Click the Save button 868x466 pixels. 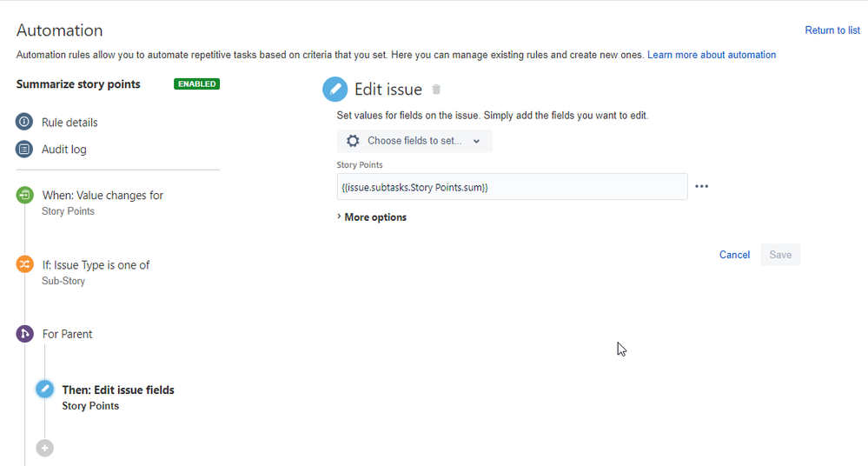tap(780, 255)
